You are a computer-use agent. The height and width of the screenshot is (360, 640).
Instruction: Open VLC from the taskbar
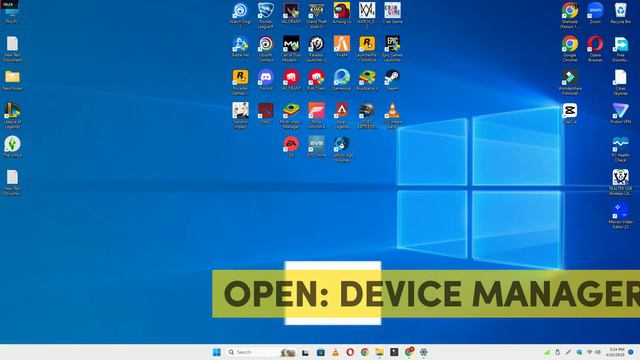point(335,352)
